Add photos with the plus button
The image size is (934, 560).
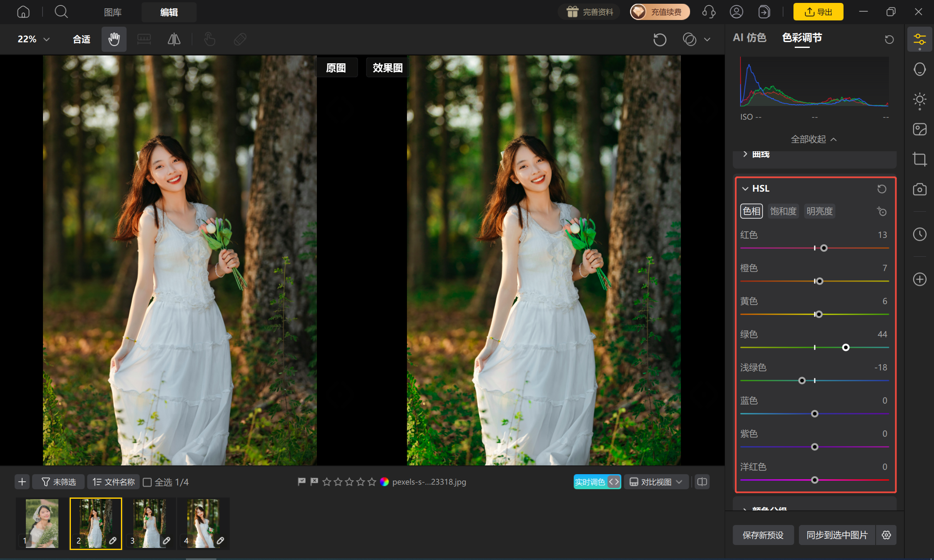[x=22, y=482]
